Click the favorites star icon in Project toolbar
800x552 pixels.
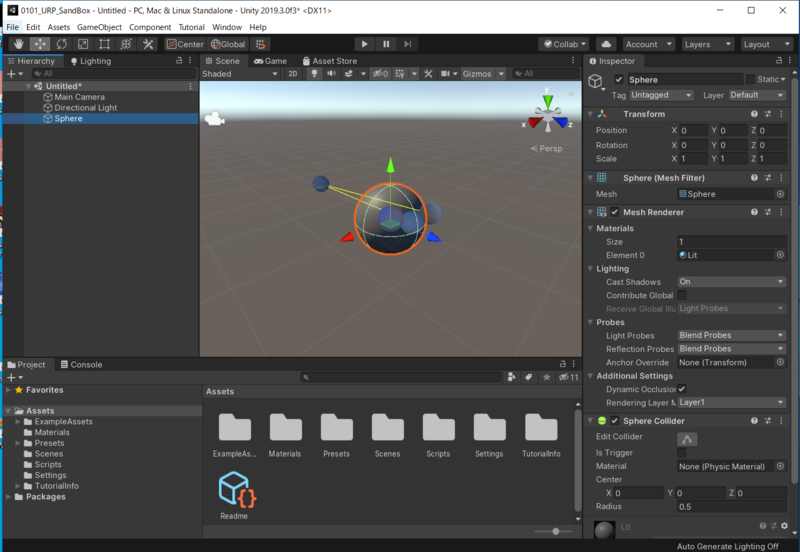click(x=546, y=377)
